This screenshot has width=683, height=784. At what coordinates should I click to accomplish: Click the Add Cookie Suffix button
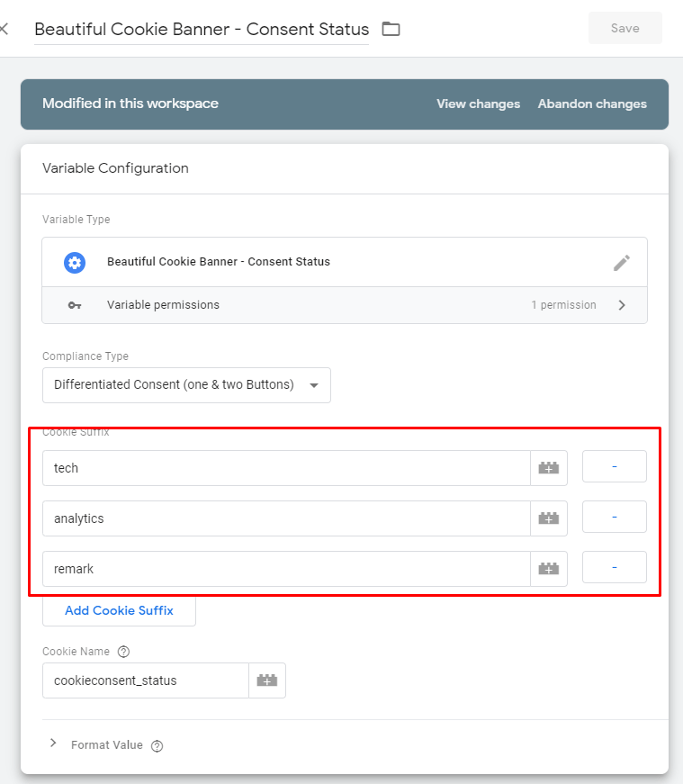pos(119,610)
